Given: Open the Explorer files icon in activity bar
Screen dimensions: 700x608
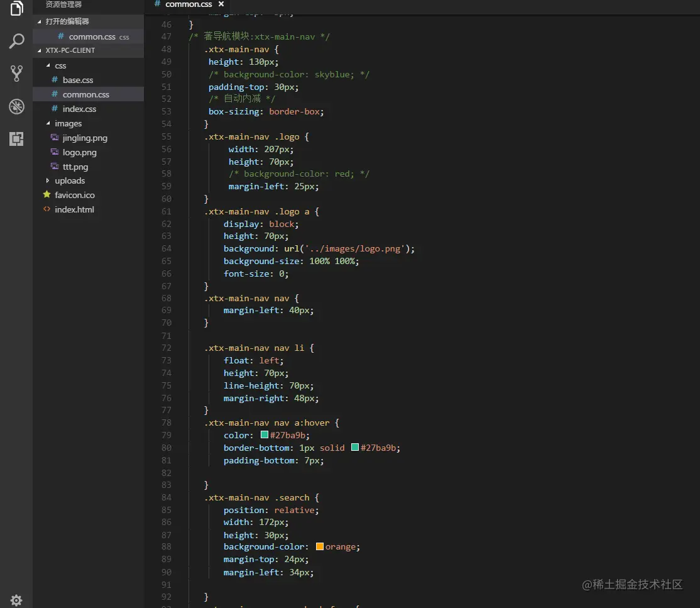Looking at the screenshot, I should tap(16, 8).
